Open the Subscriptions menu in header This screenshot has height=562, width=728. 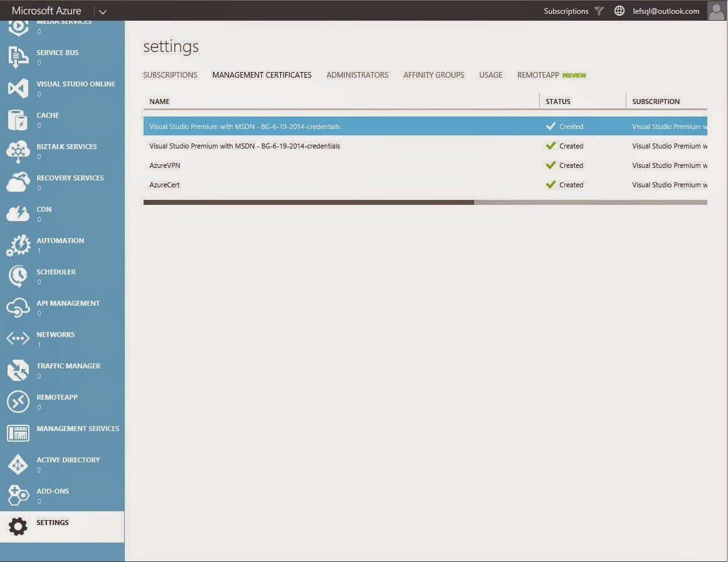[566, 11]
